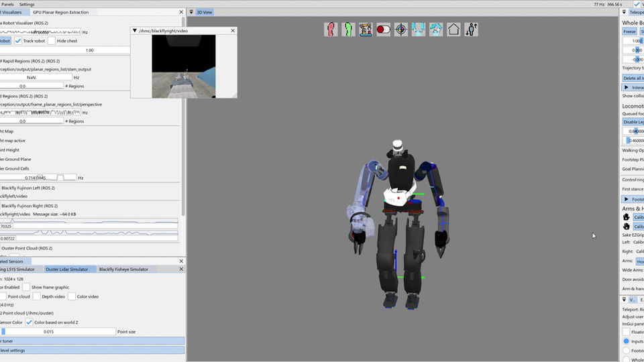Click the house home icon

coord(453,29)
